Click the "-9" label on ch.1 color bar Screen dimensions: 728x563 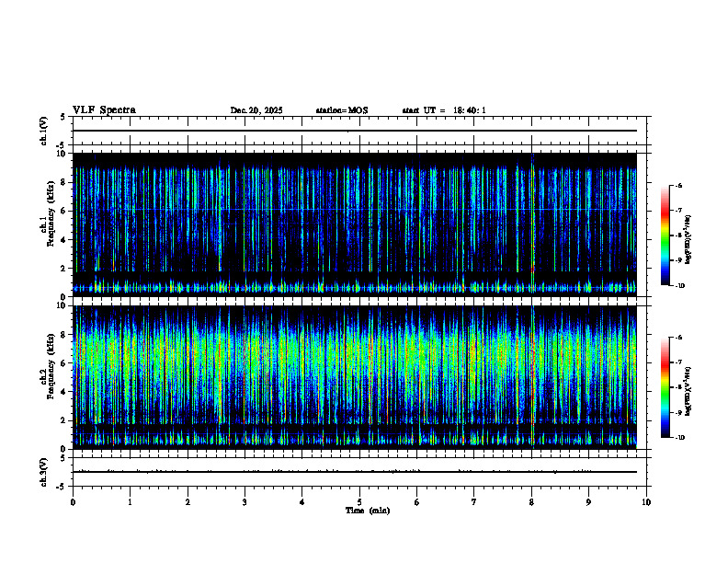[x=678, y=260]
